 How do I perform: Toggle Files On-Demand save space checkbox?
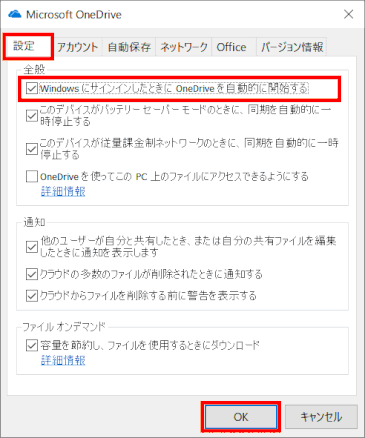pyautogui.click(x=32, y=345)
